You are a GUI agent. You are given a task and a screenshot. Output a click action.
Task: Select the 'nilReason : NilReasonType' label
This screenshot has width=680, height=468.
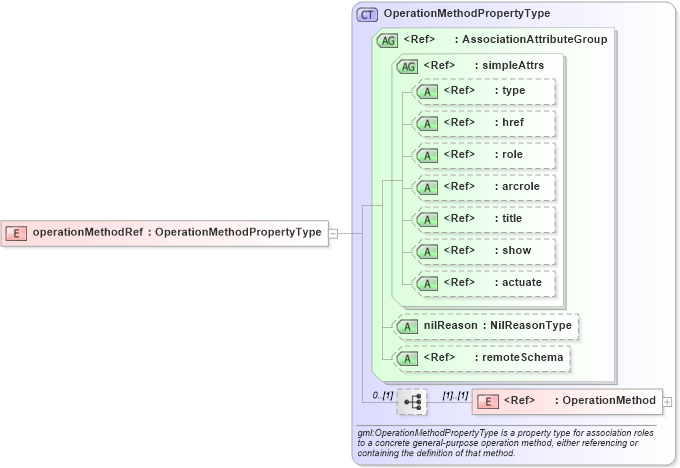pos(498,325)
